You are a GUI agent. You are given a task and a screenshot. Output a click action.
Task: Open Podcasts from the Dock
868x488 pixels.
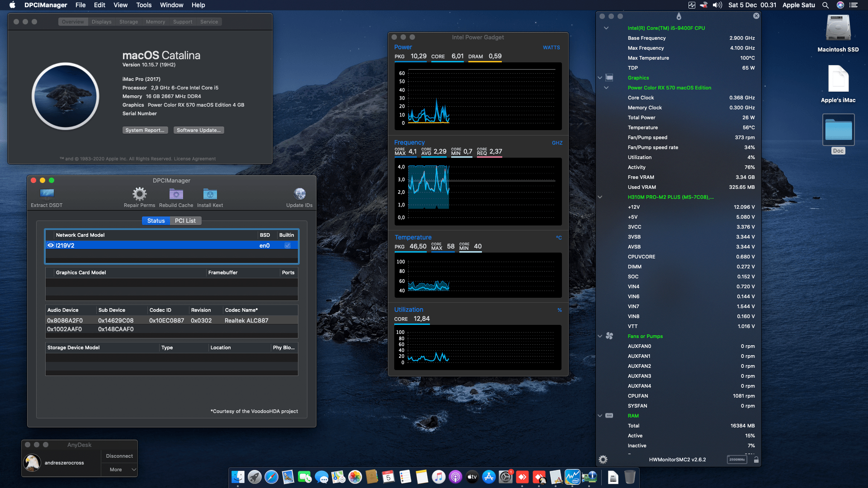(x=455, y=477)
